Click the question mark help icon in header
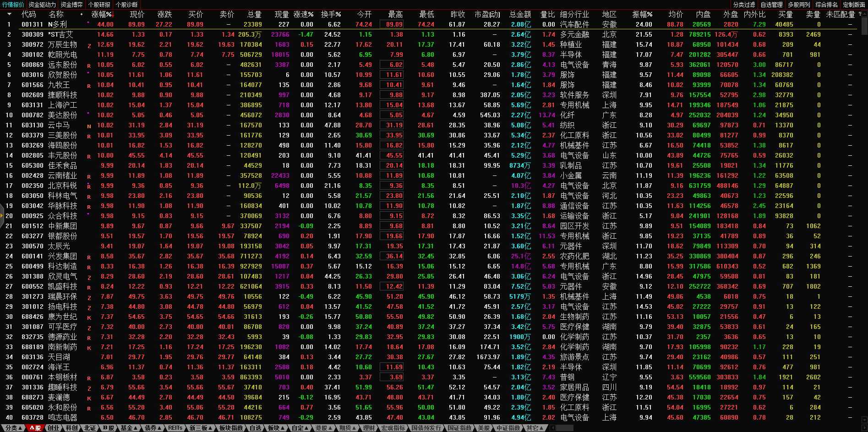 point(860,14)
